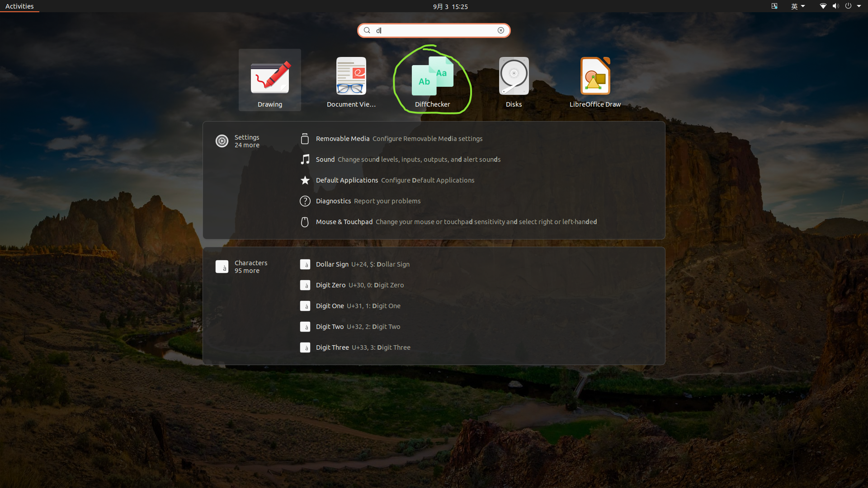Show 95 more Characters results

[x=241, y=267]
